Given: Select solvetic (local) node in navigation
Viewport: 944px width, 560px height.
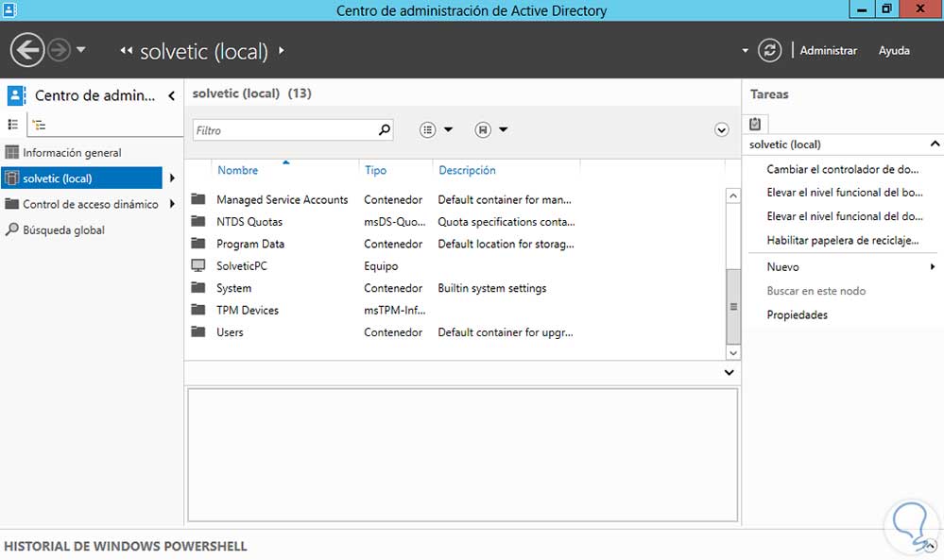Looking at the screenshot, I should click(81, 178).
